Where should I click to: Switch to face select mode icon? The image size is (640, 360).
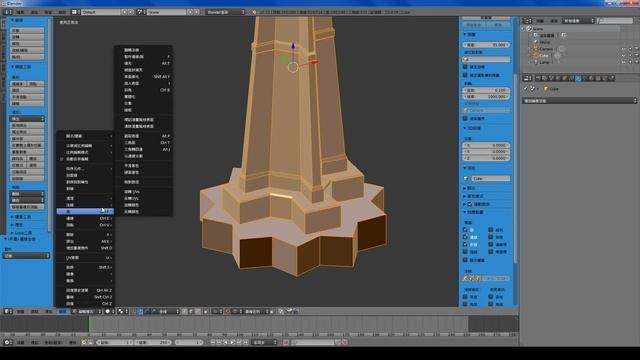coord(198,311)
